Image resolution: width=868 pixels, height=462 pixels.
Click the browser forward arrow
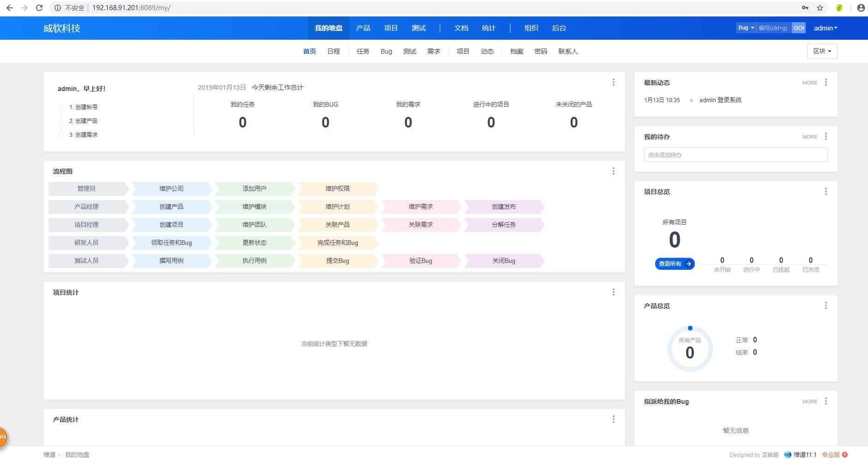click(24, 8)
